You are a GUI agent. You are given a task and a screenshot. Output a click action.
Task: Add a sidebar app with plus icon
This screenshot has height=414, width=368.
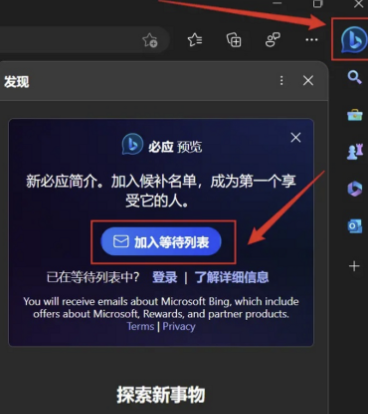tap(354, 266)
